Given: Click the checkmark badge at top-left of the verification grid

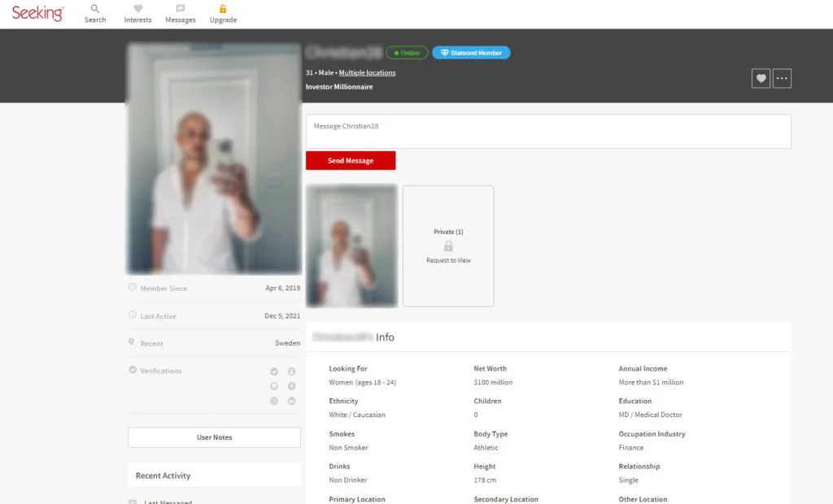Looking at the screenshot, I should [x=274, y=371].
